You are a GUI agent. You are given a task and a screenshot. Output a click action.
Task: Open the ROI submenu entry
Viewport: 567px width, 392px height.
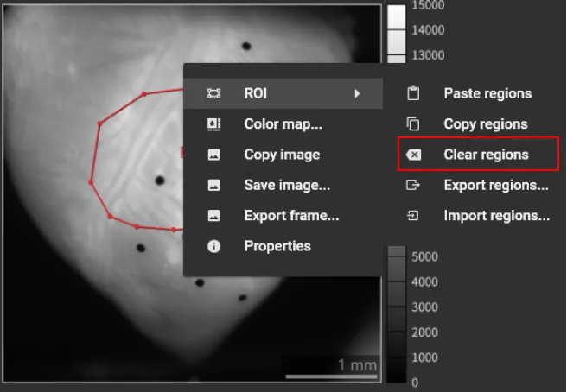[283, 93]
